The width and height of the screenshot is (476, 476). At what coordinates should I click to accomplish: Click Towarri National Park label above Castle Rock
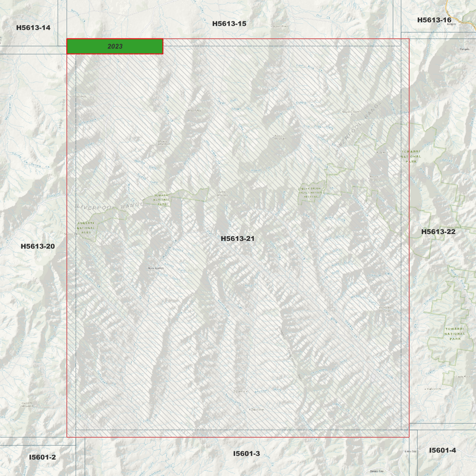pos(455,334)
